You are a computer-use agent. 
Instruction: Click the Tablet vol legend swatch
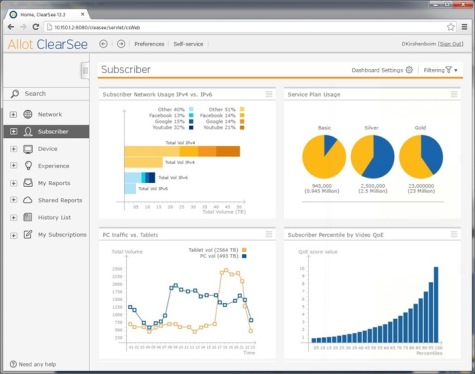tap(244, 250)
